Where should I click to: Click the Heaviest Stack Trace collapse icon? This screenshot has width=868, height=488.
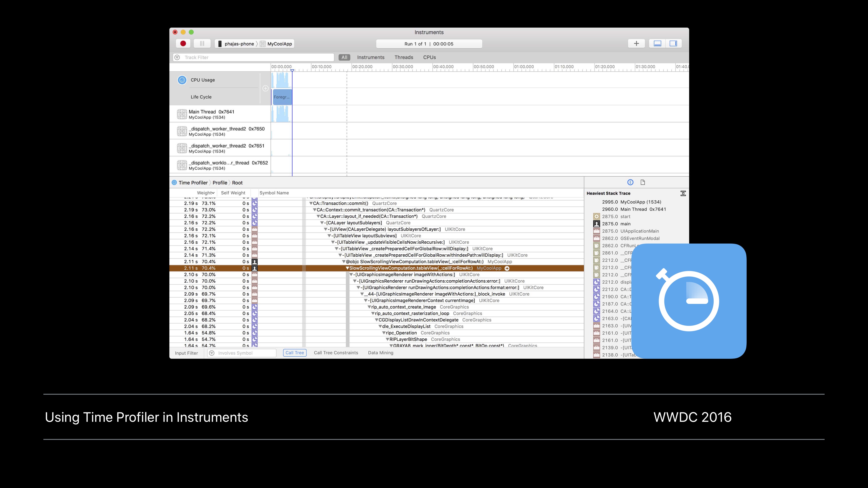tap(683, 193)
